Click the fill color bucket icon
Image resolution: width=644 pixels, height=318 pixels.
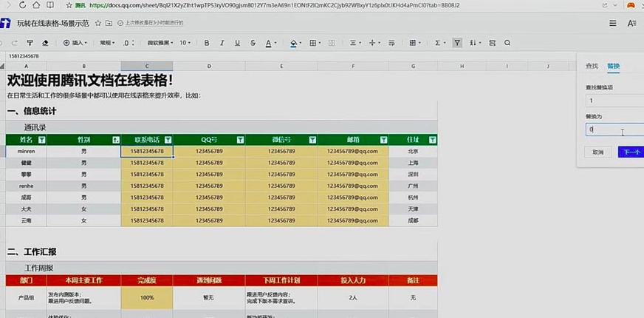point(293,43)
